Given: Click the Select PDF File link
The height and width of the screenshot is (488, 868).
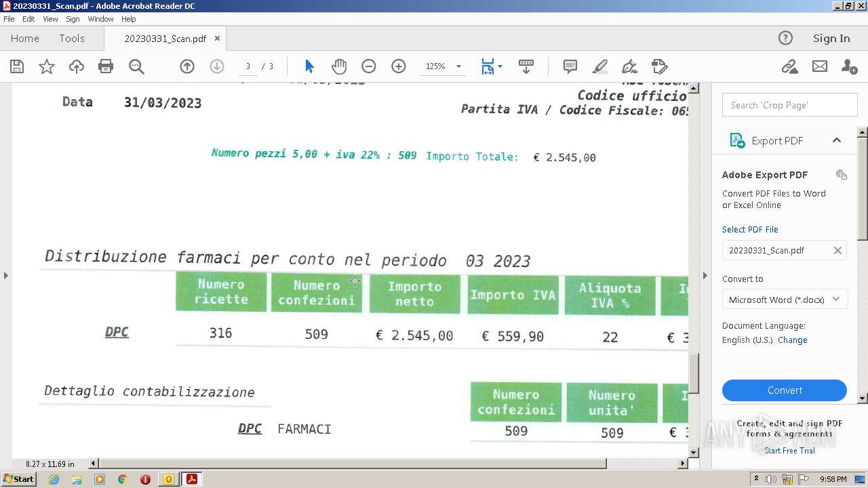Looking at the screenshot, I should [x=750, y=229].
